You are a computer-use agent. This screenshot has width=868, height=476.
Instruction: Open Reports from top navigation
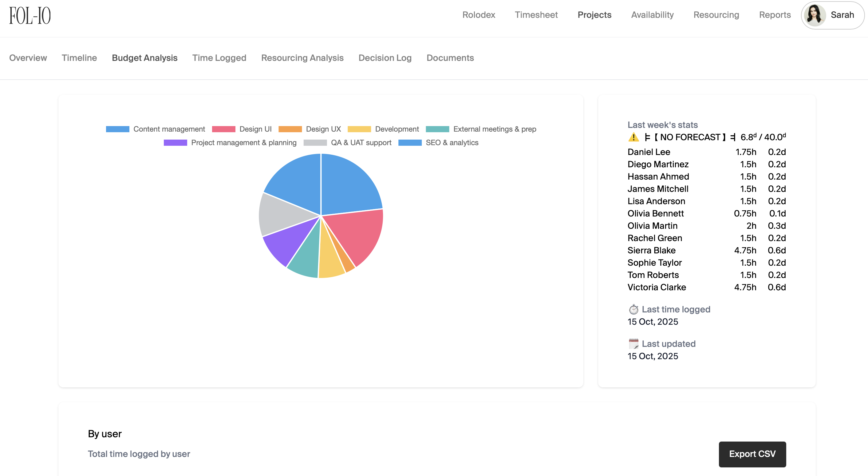775,15
